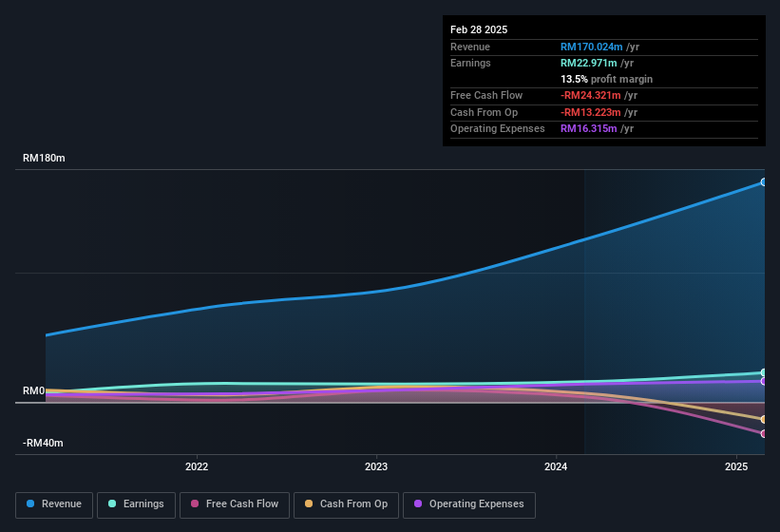Click the teal Earnings endpoint marker

764,372
